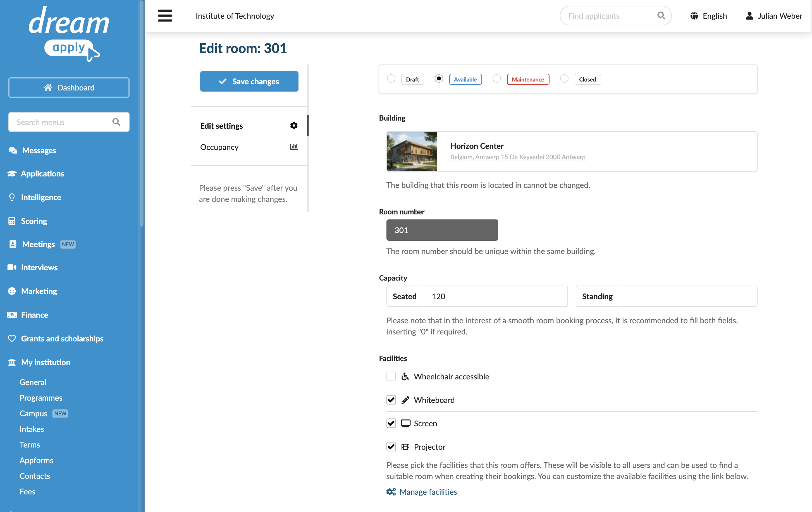
Task: Open the Campus submenu item
Action: pos(34,413)
